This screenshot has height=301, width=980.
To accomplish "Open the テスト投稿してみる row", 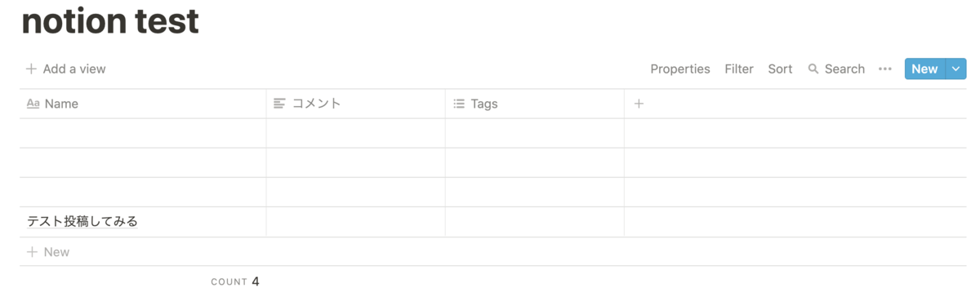I will pos(82,221).
